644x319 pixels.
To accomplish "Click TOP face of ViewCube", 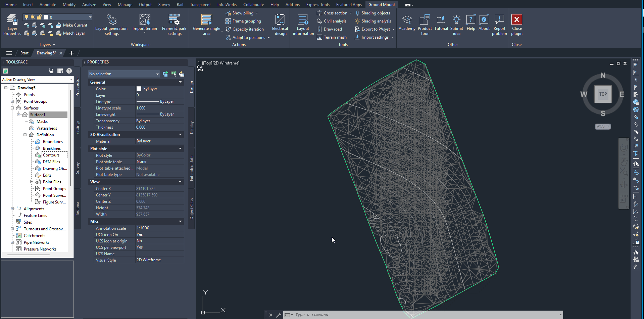I will (603, 94).
